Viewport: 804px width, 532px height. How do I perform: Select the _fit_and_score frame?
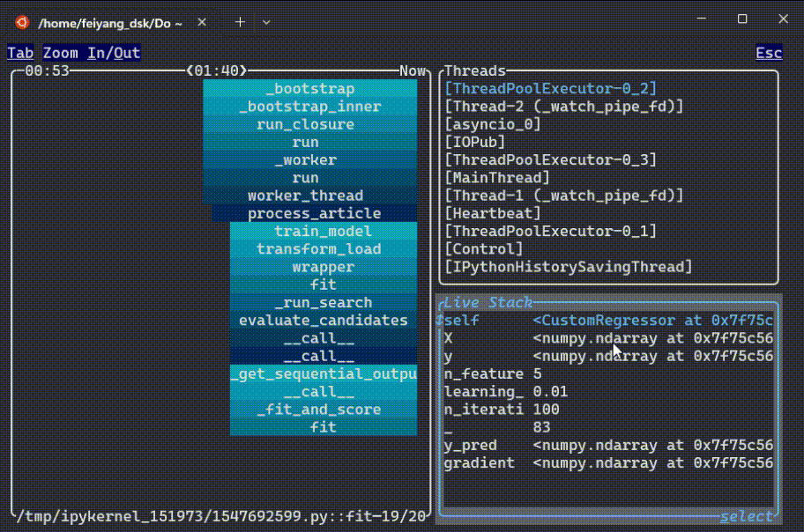[x=324, y=409]
